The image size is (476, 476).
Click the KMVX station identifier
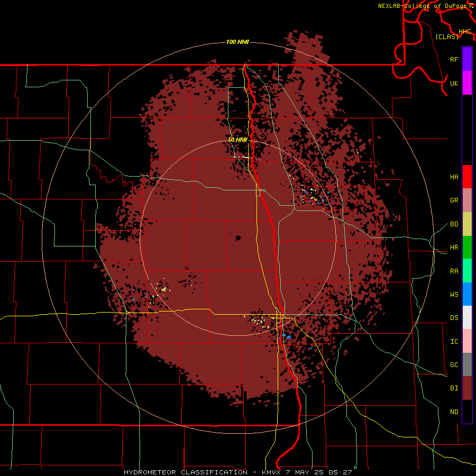point(272,472)
